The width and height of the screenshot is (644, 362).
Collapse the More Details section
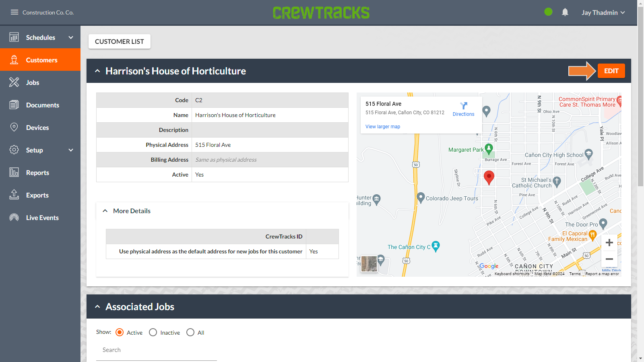coord(105,211)
